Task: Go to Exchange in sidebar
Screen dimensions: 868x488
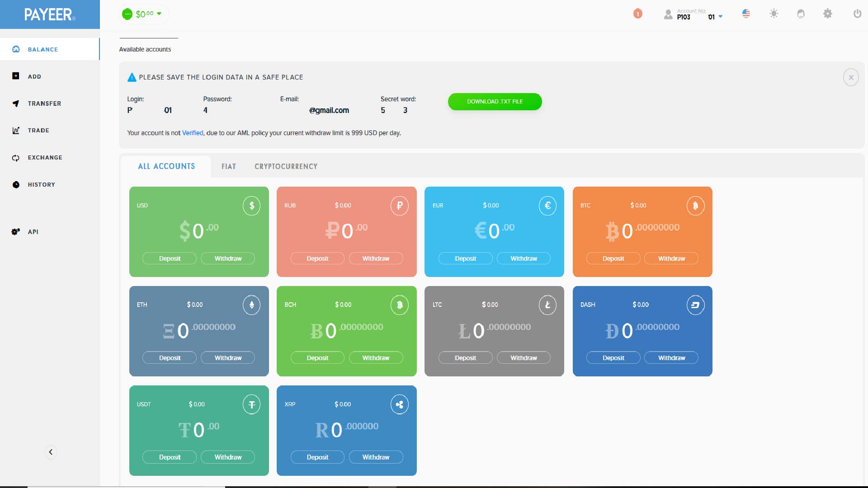Action: (x=45, y=158)
